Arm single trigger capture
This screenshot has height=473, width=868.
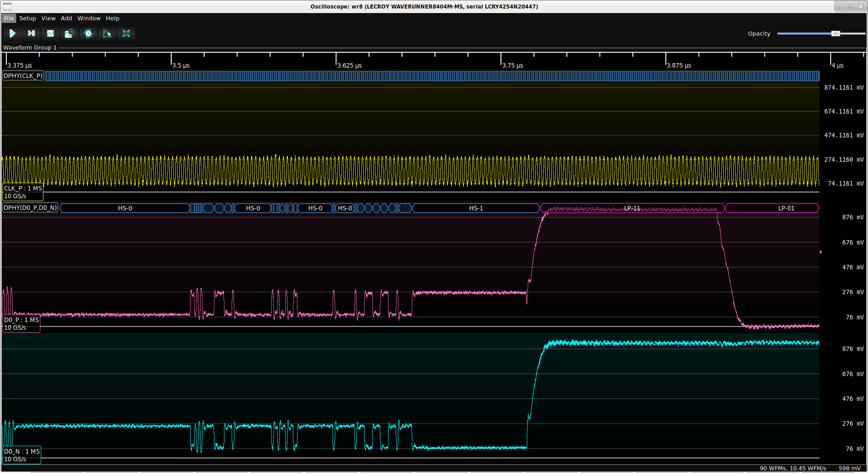[31, 33]
